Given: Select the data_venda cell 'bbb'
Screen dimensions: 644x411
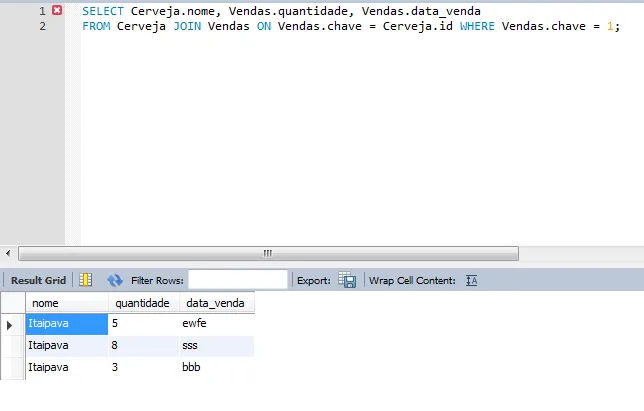Looking at the screenshot, I should [x=216, y=367].
